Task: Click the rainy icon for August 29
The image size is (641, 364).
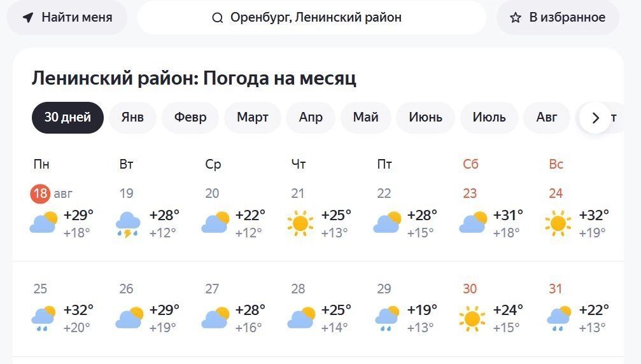Action: (x=387, y=319)
